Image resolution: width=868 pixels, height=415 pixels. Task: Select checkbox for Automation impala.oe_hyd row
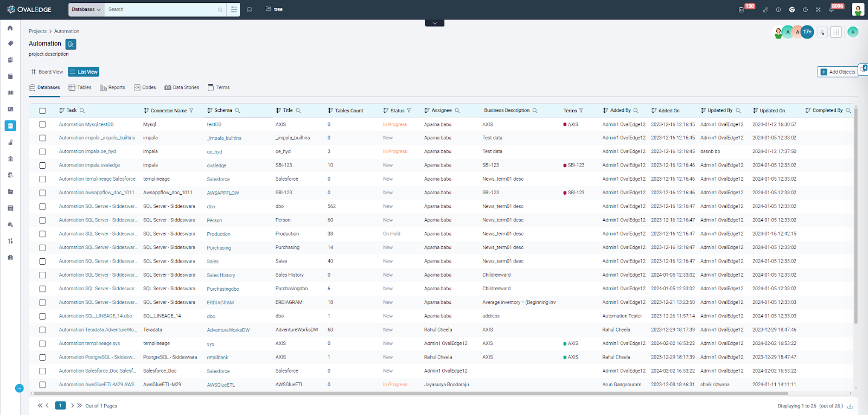[x=42, y=152]
